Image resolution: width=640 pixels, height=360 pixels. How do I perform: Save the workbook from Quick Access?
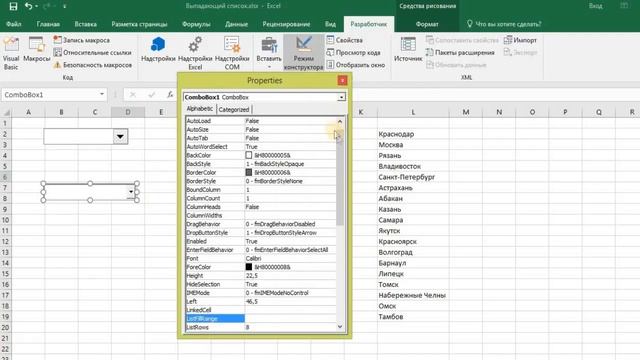pos(13,6)
